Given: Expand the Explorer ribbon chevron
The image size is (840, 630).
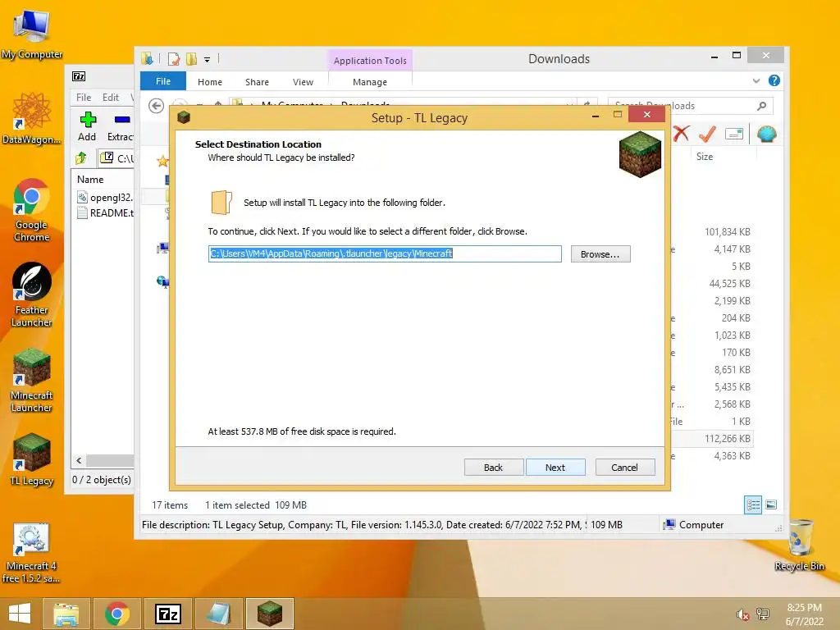Looking at the screenshot, I should pos(756,81).
